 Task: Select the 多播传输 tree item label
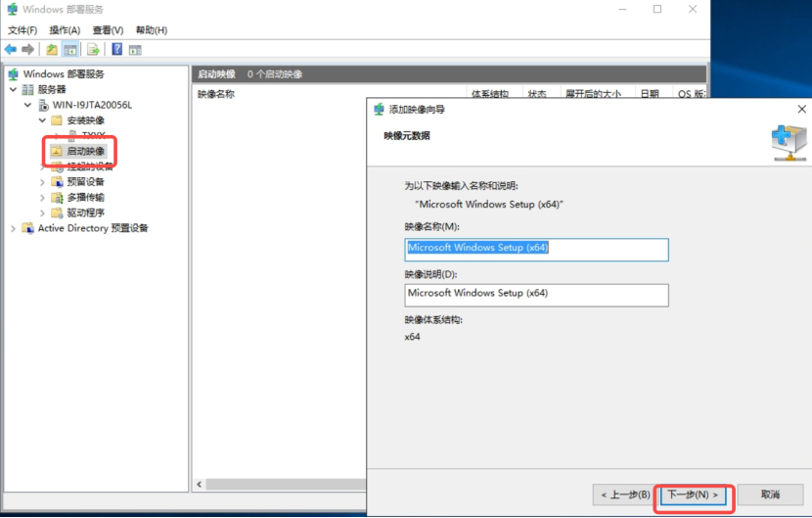click(85, 198)
